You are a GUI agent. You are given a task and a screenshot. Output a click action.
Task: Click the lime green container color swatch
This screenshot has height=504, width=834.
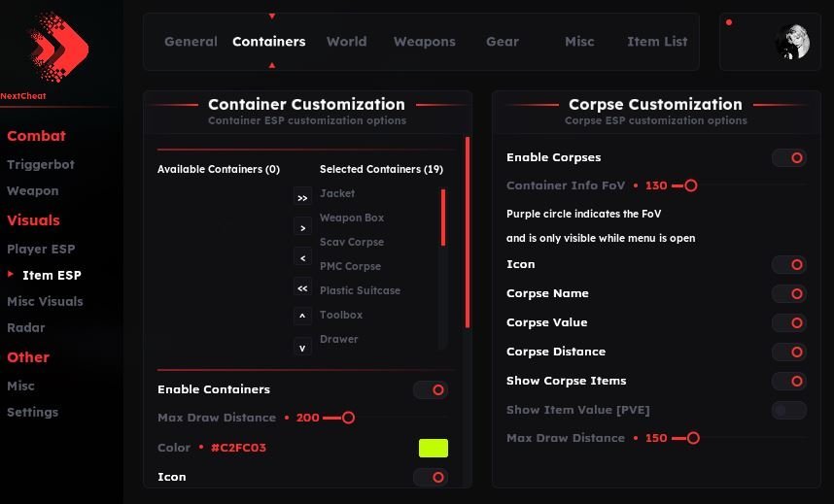pos(433,448)
